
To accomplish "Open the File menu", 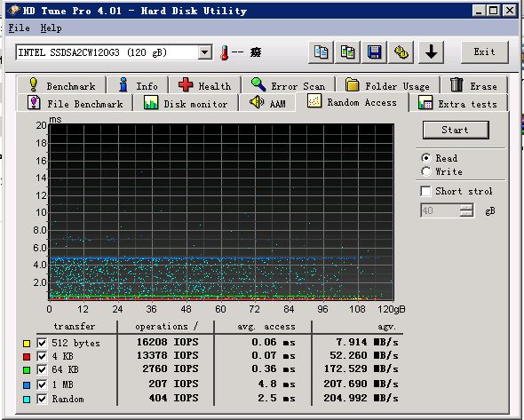I will (x=19, y=28).
